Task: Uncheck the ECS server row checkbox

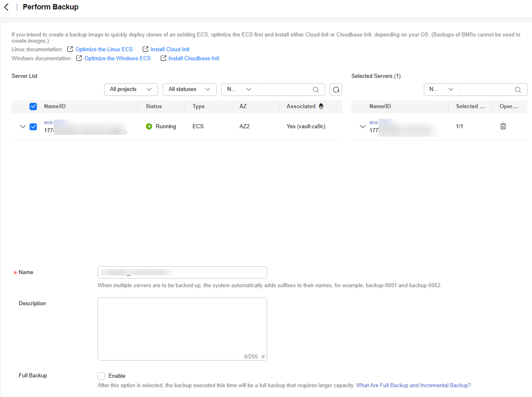Action: (x=33, y=127)
